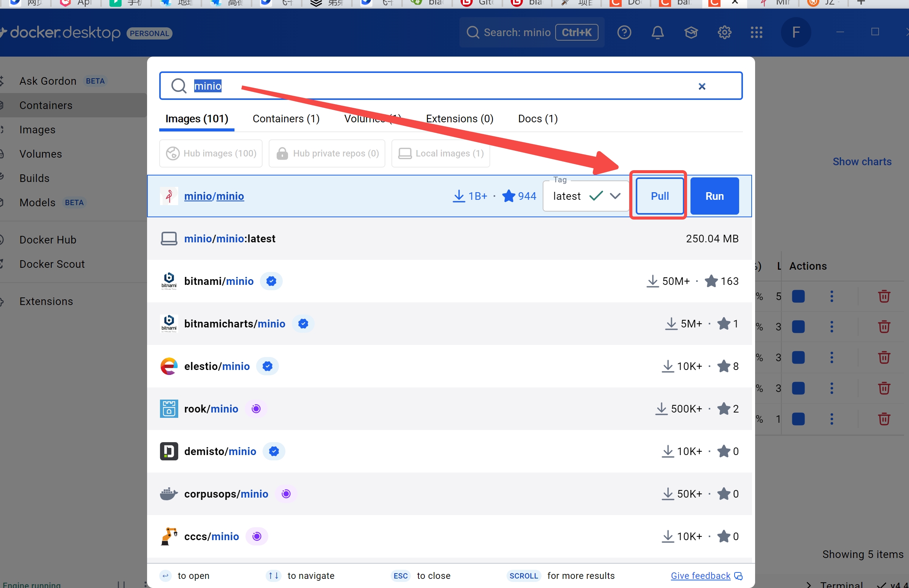Screen dimensions: 909x588
Task: Open Volumes in the sidebar
Action: pos(73,154)
